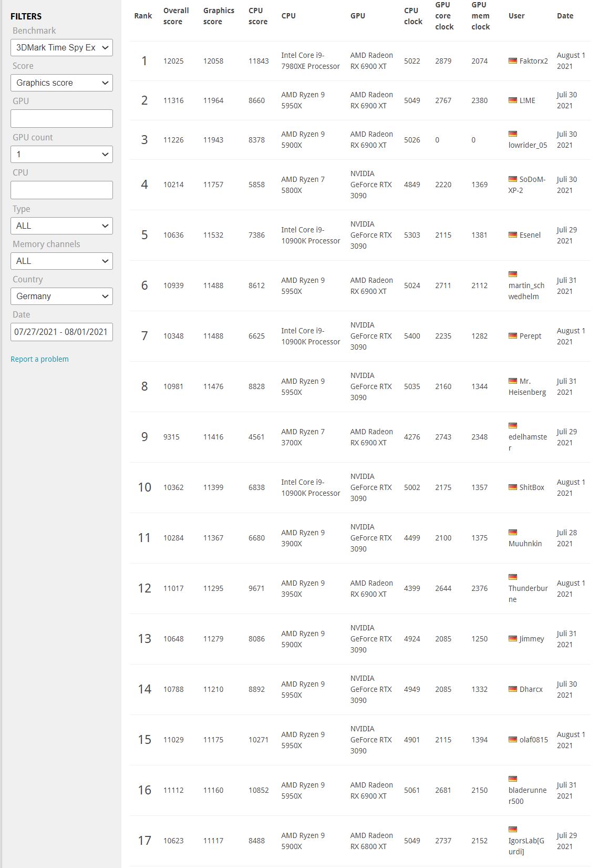The image size is (599, 868).
Task: Open the Country dropdown set to Germany
Action: 61,296
